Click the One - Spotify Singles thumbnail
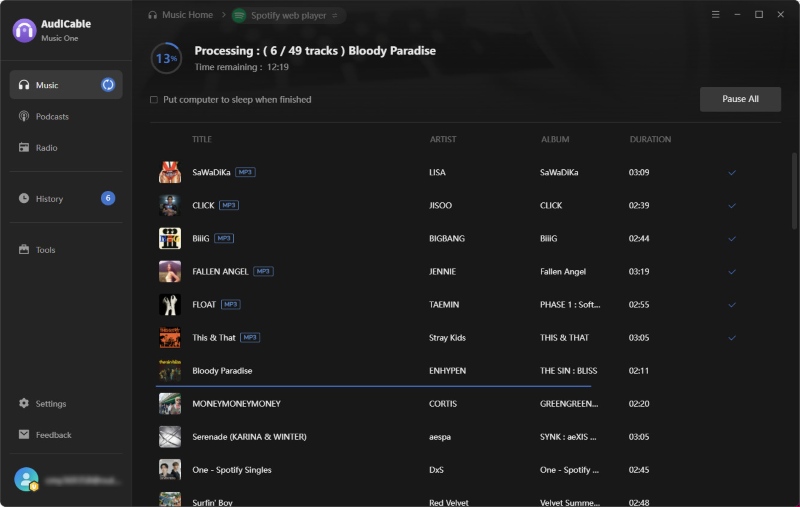This screenshot has width=800, height=507. pos(170,470)
